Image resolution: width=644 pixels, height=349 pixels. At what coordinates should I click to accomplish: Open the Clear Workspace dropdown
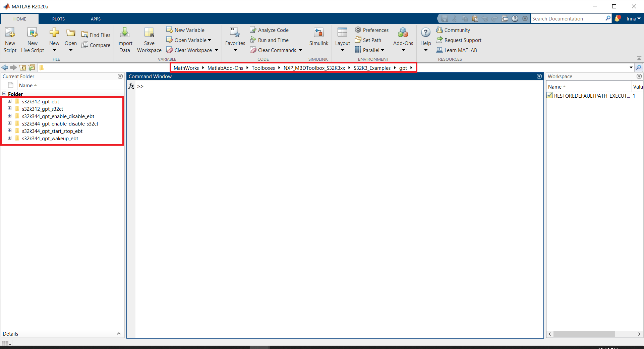click(x=217, y=50)
